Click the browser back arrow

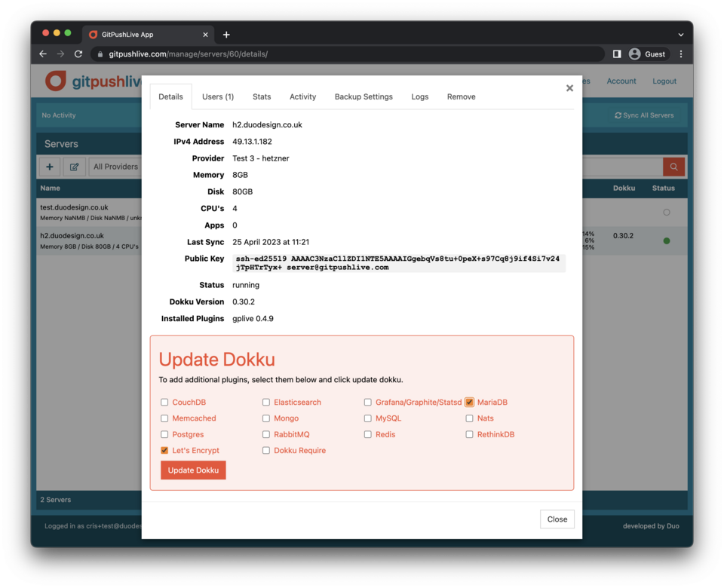tap(43, 54)
